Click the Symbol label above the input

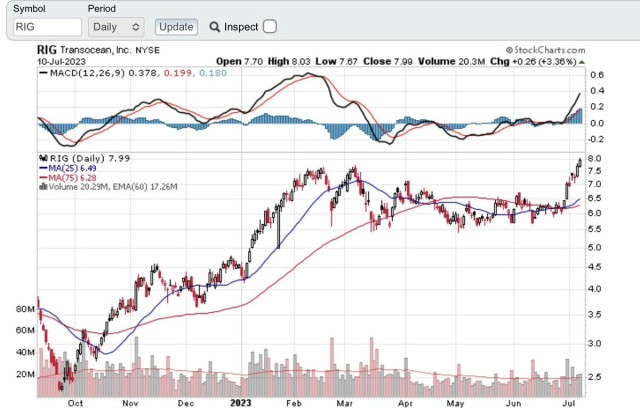tap(29, 9)
